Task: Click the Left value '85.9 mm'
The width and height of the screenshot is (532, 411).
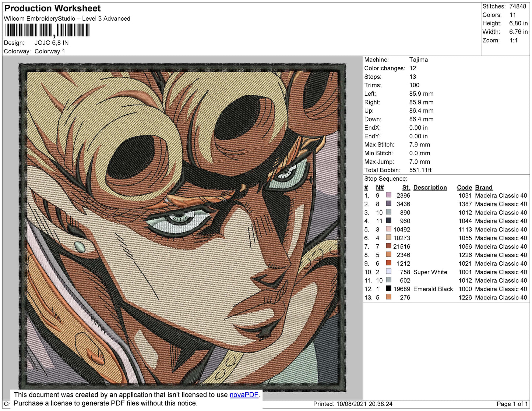Action: (421, 93)
